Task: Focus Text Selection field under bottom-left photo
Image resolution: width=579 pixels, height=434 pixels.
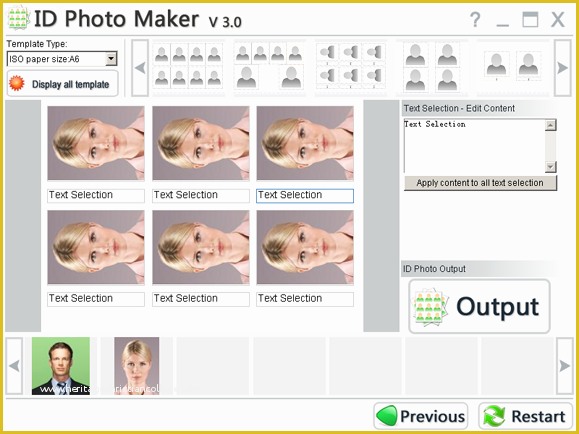Action: [x=96, y=299]
